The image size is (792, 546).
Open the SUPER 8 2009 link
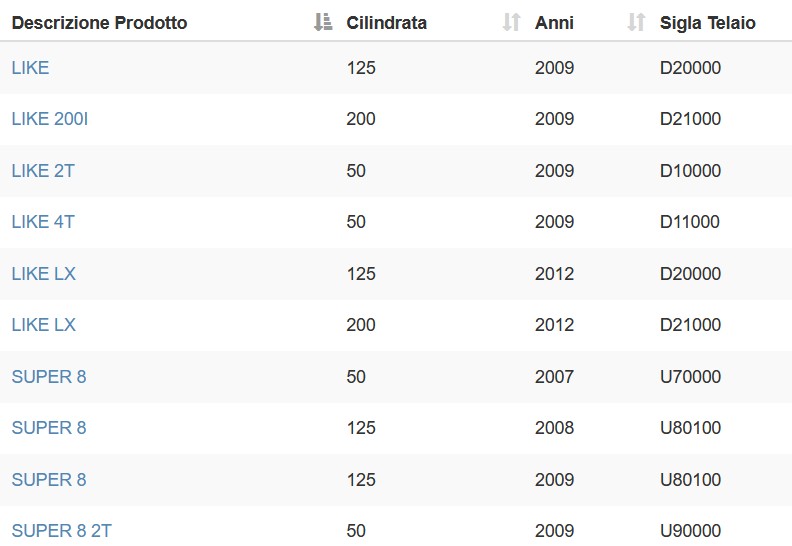pyautogui.click(x=49, y=480)
